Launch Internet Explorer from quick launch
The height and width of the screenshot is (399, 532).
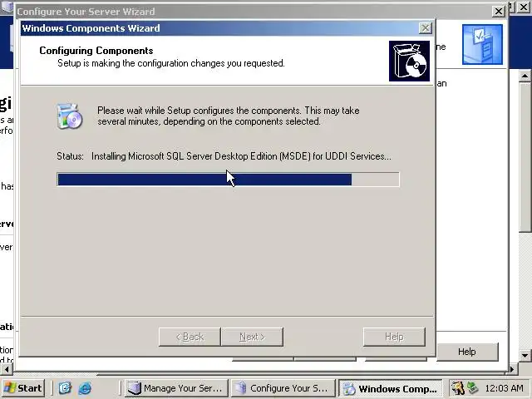85,388
